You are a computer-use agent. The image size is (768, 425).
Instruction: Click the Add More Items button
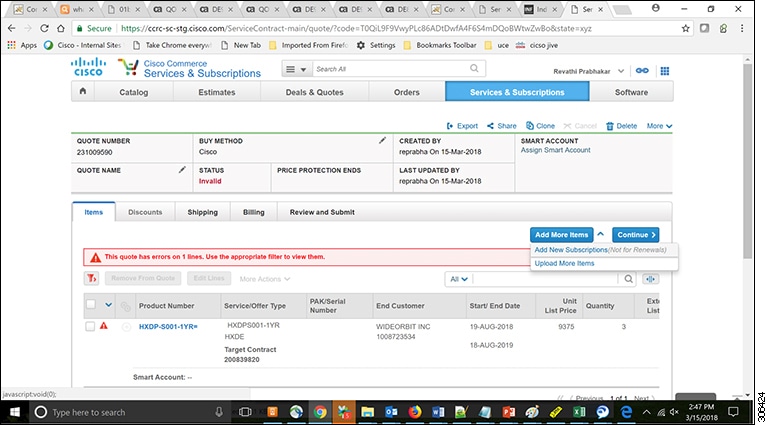(x=561, y=235)
